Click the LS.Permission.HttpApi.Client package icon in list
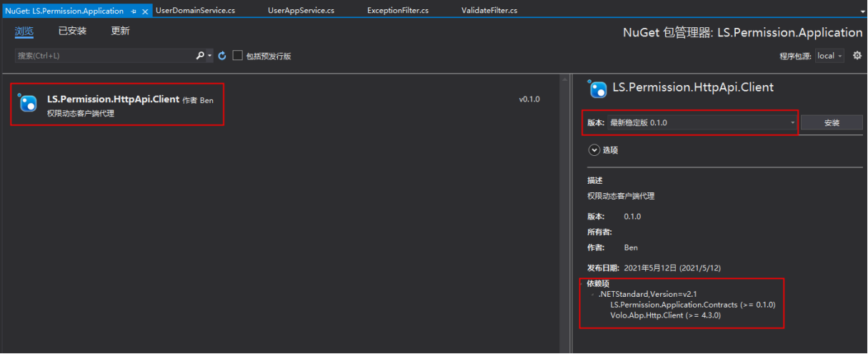The image size is (868, 354). pyautogui.click(x=28, y=104)
